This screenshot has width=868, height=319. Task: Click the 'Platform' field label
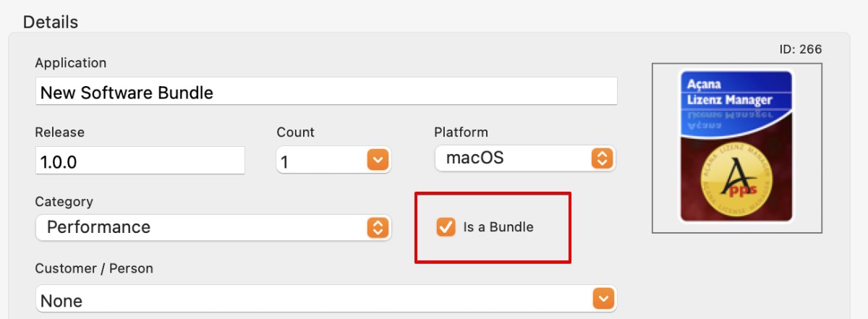461,132
